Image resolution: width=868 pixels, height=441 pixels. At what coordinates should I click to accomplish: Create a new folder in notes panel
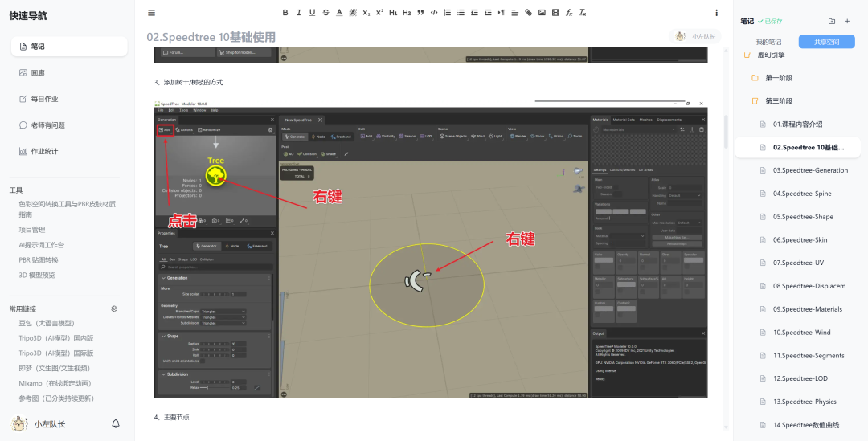click(832, 21)
